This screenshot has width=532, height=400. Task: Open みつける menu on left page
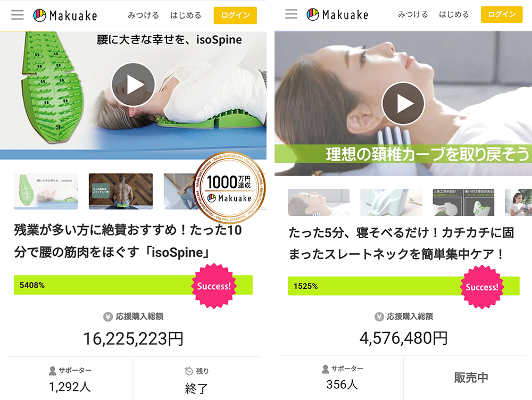point(143,15)
